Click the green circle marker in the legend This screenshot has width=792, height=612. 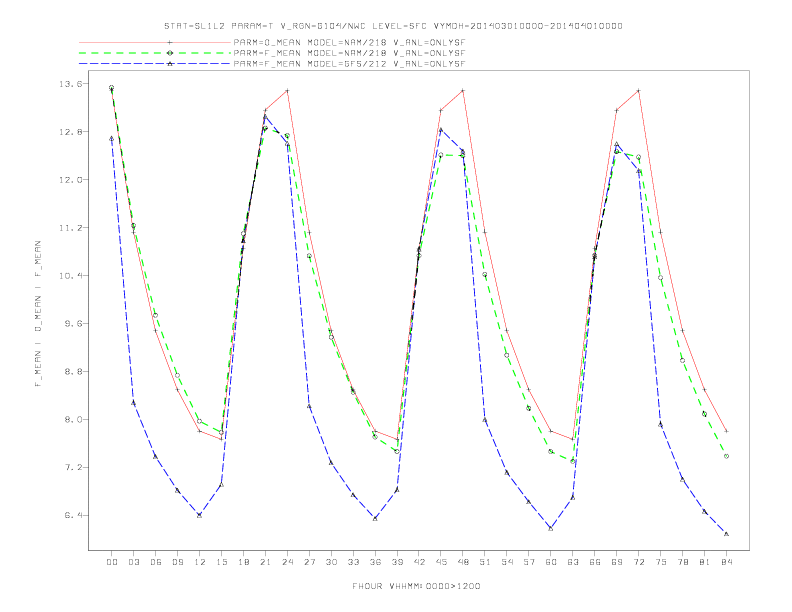pos(170,53)
